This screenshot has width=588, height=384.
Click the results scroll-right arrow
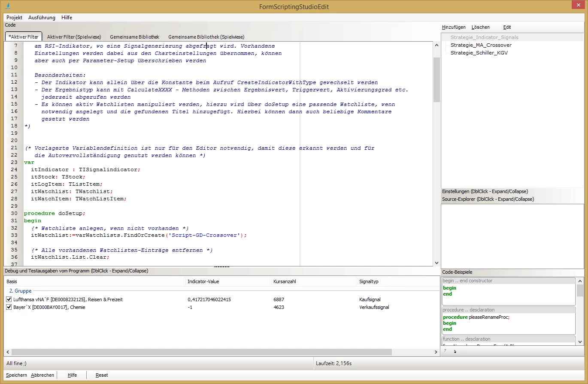click(436, 352)
